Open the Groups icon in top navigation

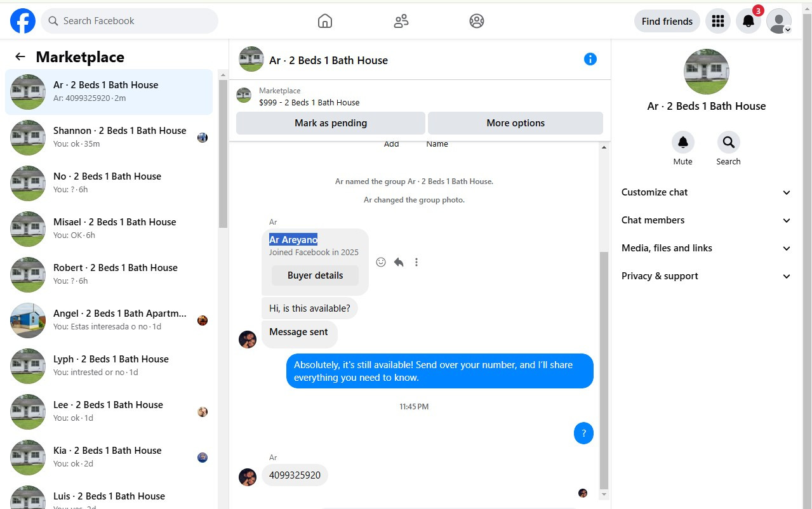click(477, 21)
